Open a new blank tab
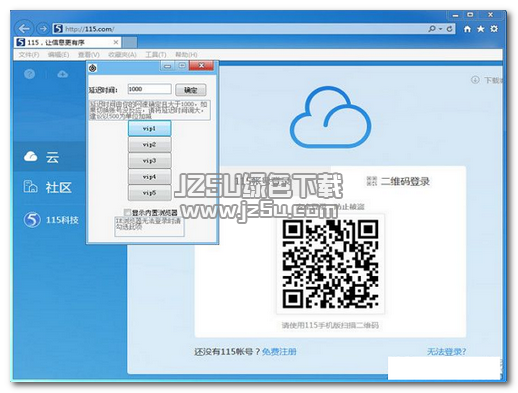 [130, 42]
